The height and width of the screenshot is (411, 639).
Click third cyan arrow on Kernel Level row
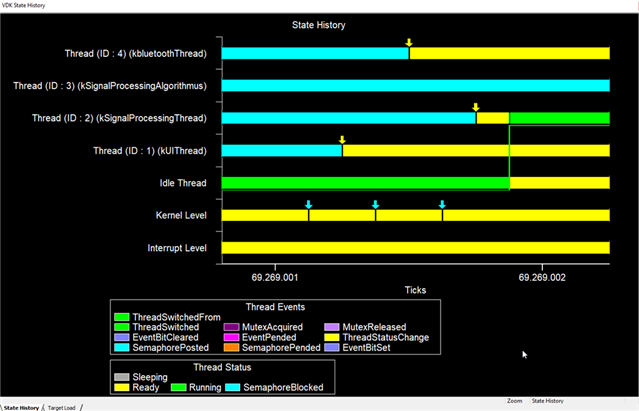pos(442,204)
